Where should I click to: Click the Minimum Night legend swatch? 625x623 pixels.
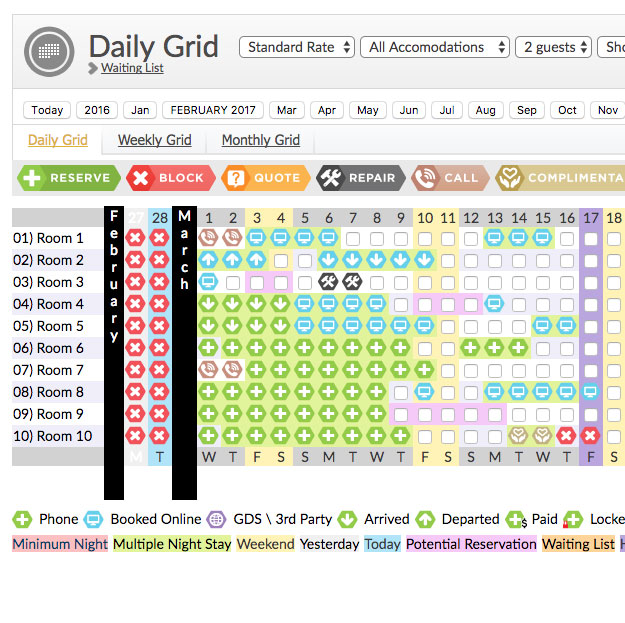tap(60, 544)
